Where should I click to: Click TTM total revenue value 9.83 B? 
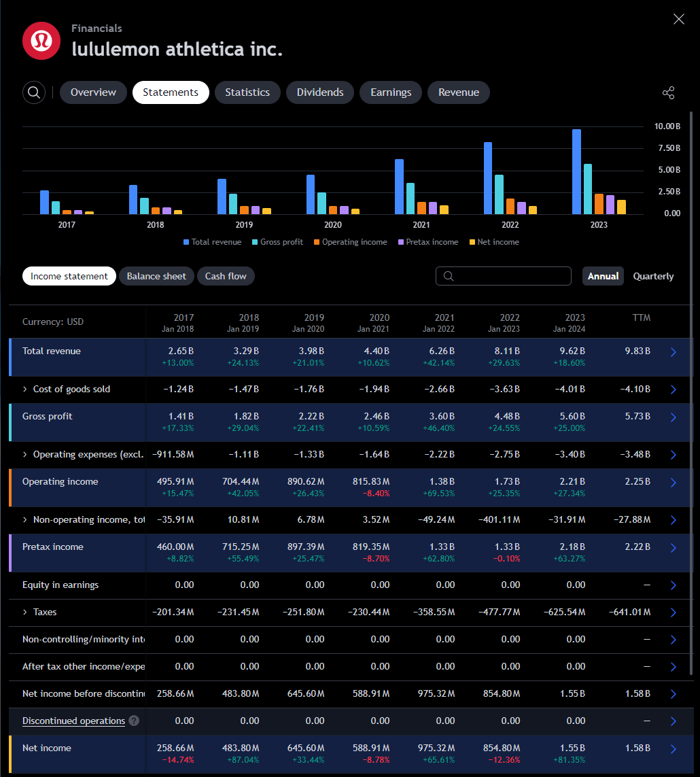[x=637, y=351]
